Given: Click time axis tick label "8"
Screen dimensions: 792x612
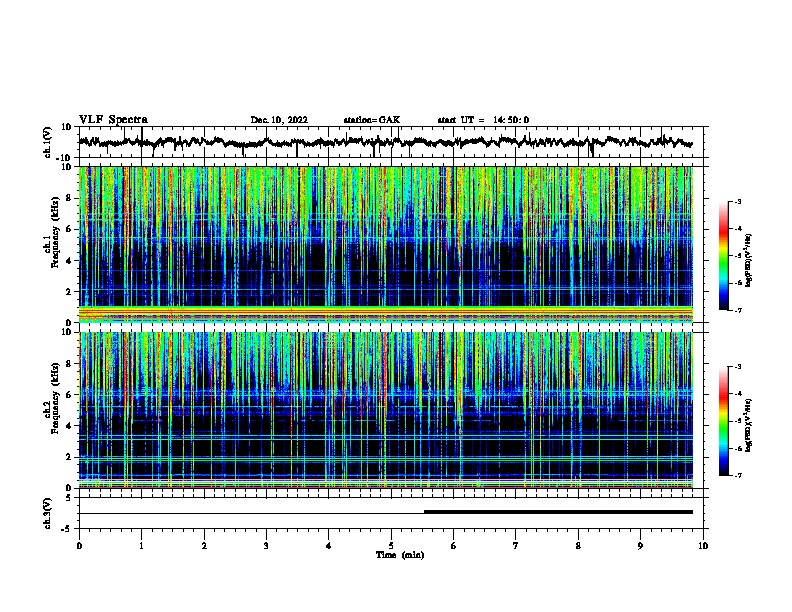Looking at the screenshot, I should (578, 546).
